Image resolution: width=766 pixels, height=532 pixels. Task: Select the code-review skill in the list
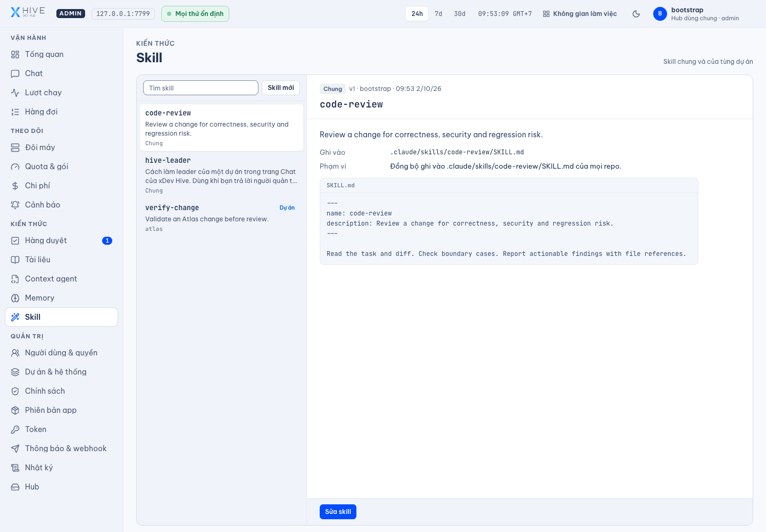click(221, 128)
